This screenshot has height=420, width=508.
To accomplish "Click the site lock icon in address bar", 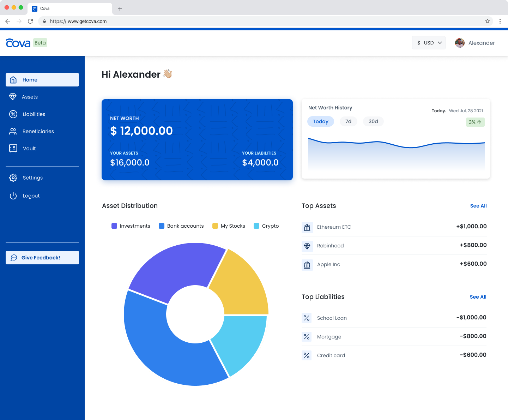I will tap(44, 21).
